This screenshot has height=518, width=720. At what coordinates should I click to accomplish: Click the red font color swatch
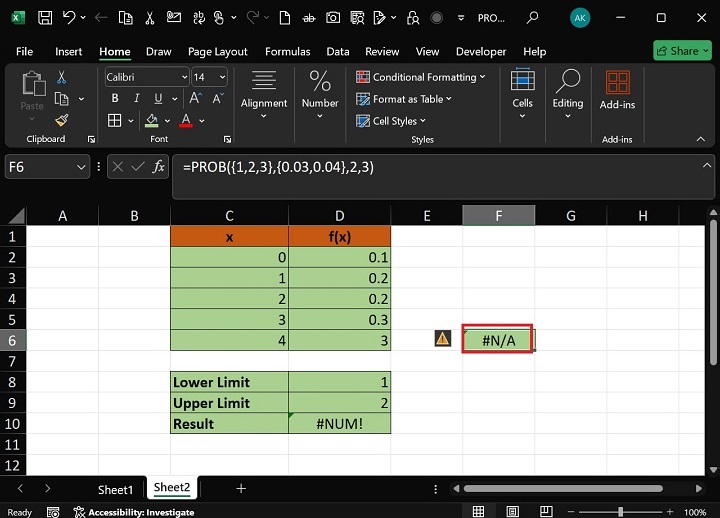point(186,121)
